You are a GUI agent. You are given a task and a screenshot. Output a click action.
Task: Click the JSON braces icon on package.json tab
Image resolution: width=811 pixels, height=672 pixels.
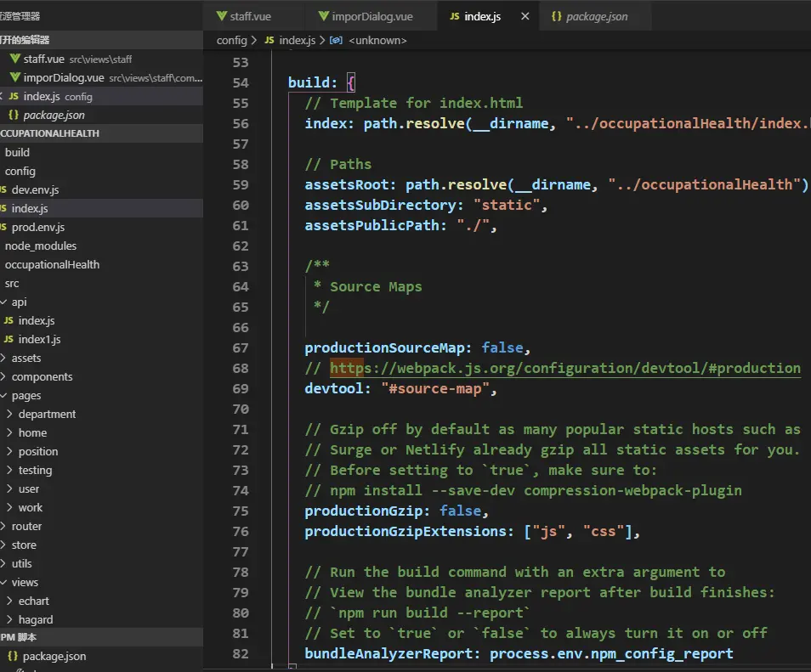(x=556, y=17)
